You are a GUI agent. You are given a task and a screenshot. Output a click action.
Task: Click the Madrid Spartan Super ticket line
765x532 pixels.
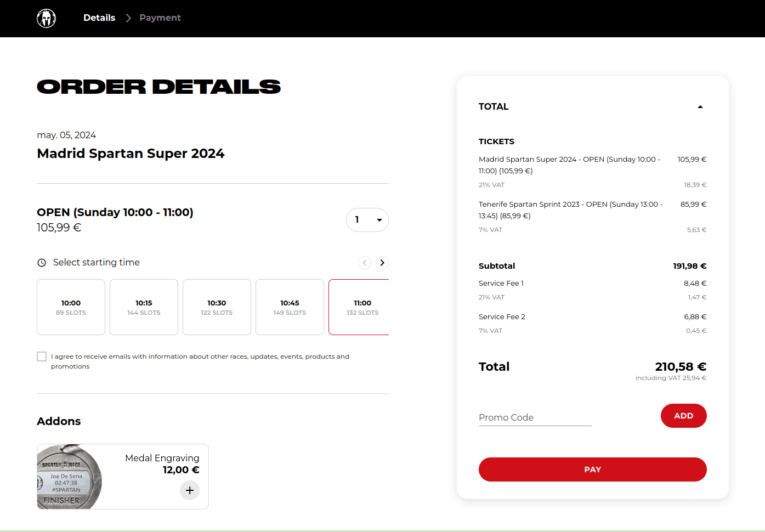(x=593, y=165)
